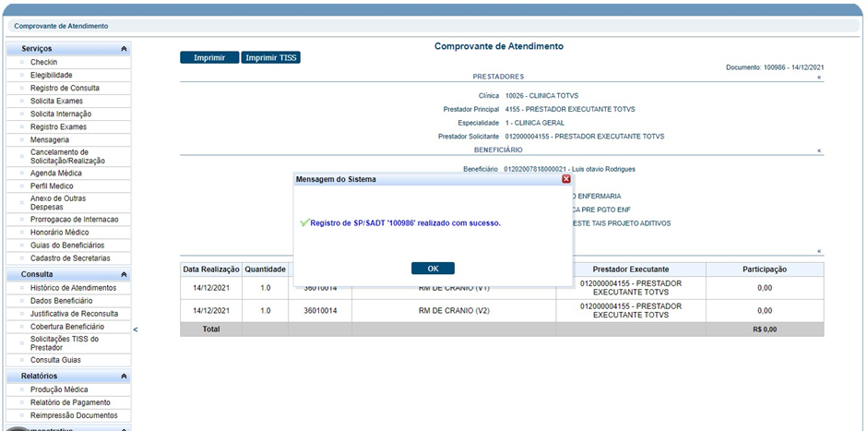The width and height of the screenshot is (868, 431).
Task: Open Honorário Médico
Action: 59,233
